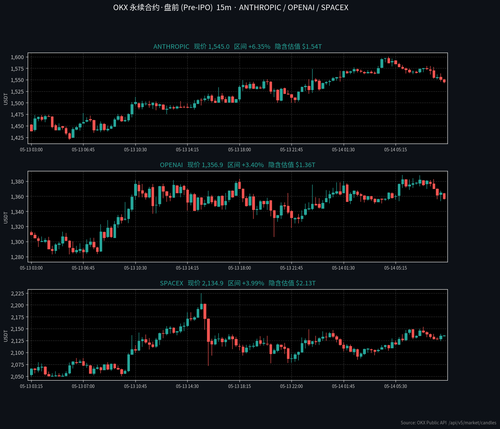Select the "ANTHROPIC" name in the top chart title

point(171,47)
